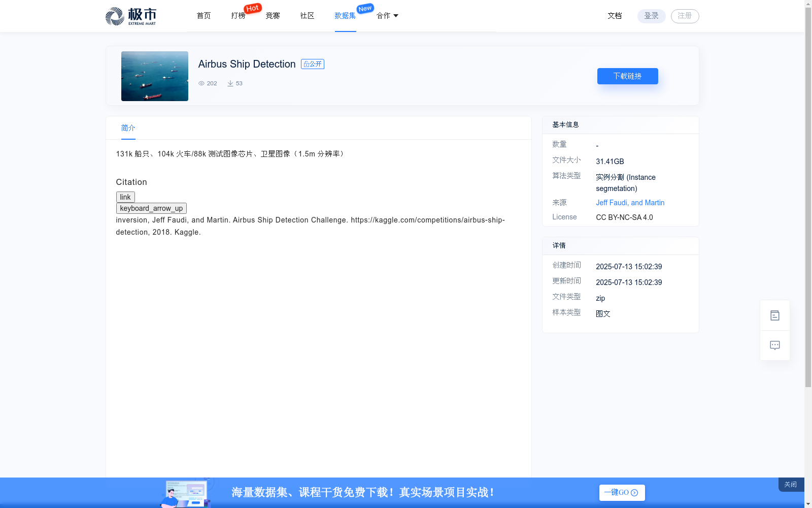Click the link button under Citation
Screen dimensions: 812x508
click(125, 197)
